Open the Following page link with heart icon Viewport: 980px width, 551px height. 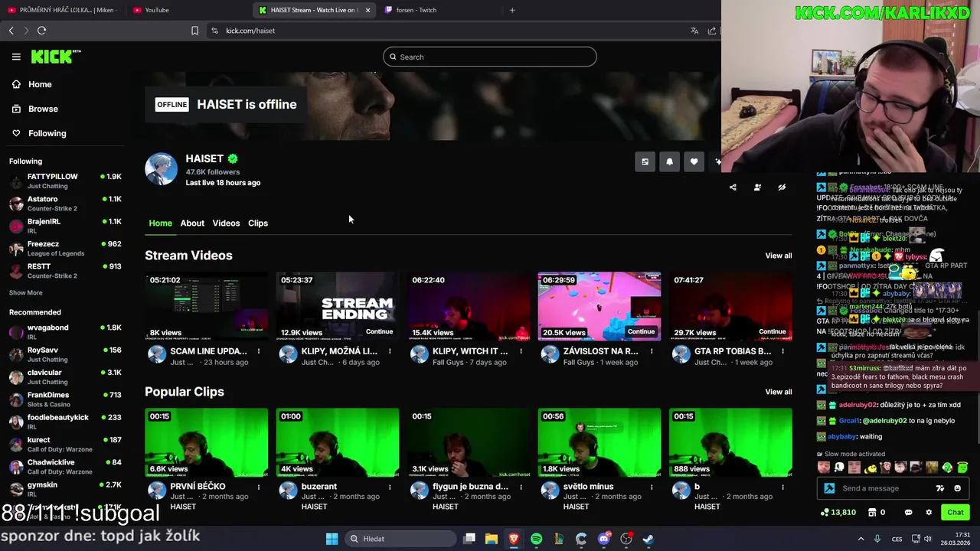click(x=39, y=133)
